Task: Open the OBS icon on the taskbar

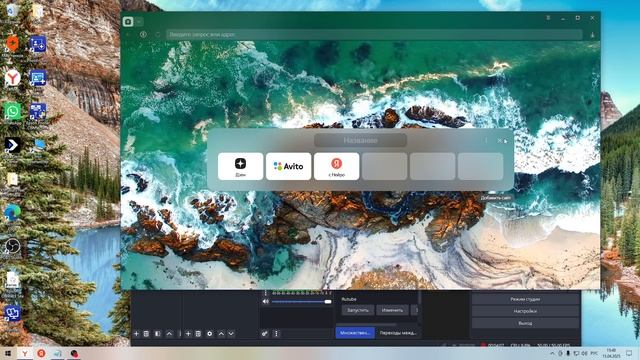Action: tap(74, 353)
